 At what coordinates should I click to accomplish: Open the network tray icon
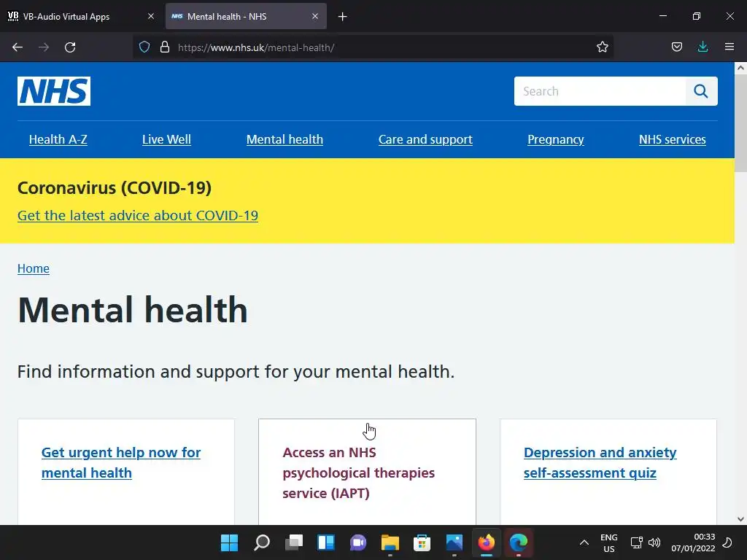[636, 542]
